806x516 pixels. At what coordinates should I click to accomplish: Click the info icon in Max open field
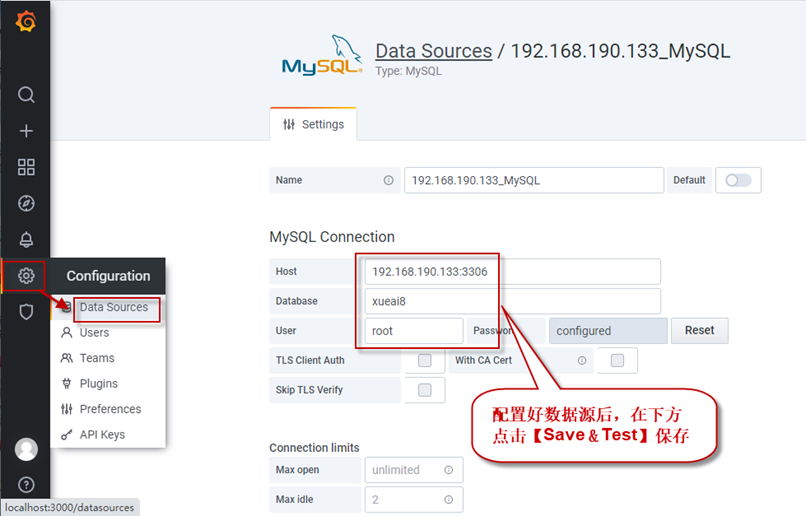[x=449, y=470]
